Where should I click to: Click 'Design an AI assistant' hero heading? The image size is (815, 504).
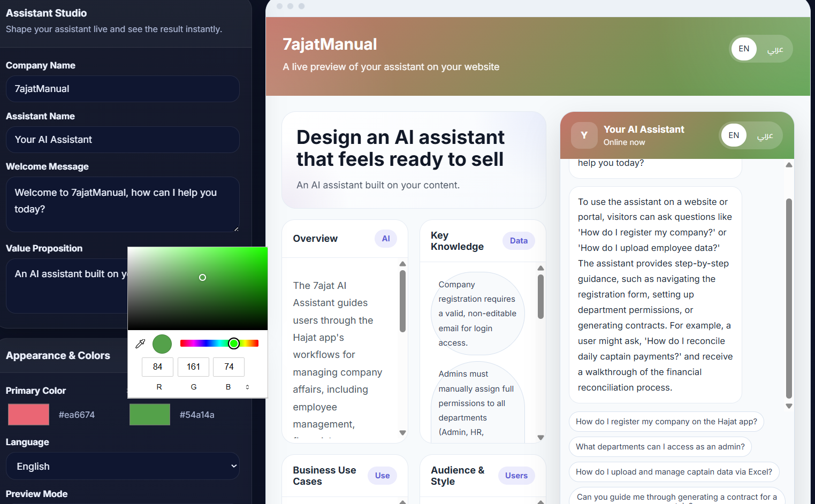pos(400,148)
